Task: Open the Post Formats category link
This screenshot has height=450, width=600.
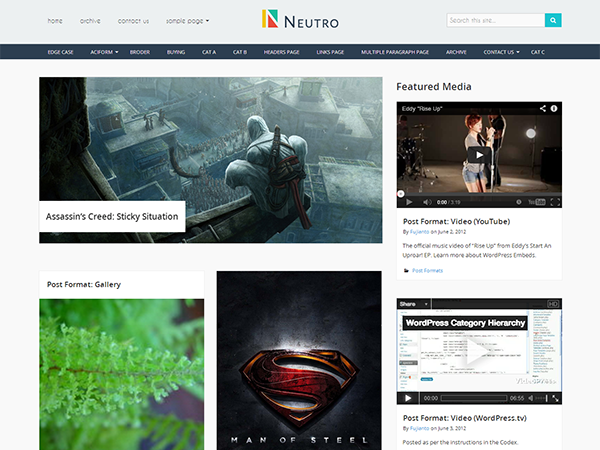Action: coord(427,270)
